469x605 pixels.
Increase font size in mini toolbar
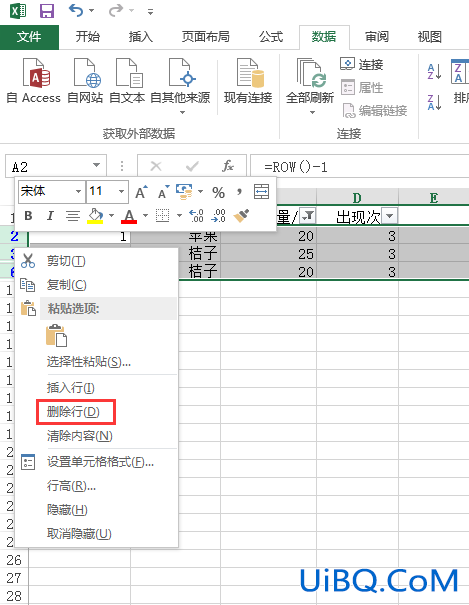[141, 192]
